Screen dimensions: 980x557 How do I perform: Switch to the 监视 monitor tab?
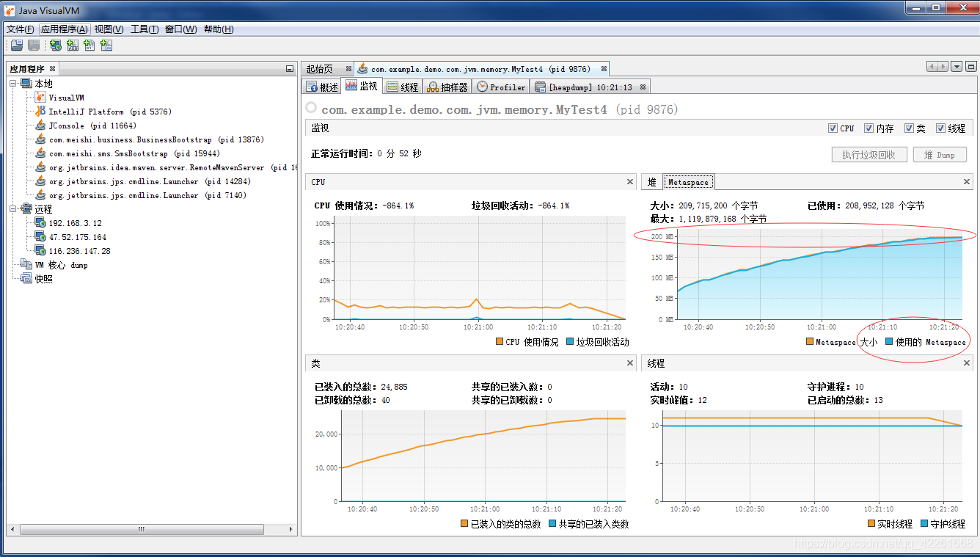point(362,87)
